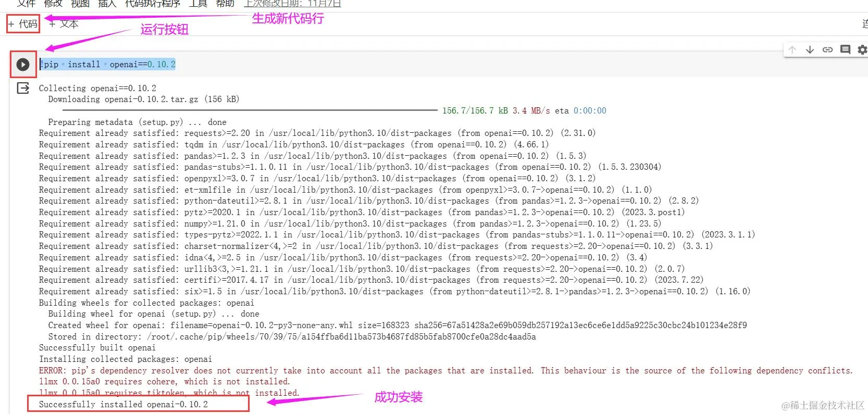The height and width of the screenshot is (414, 868).
Task: Click the download progress bar
Action: (250, 110)
